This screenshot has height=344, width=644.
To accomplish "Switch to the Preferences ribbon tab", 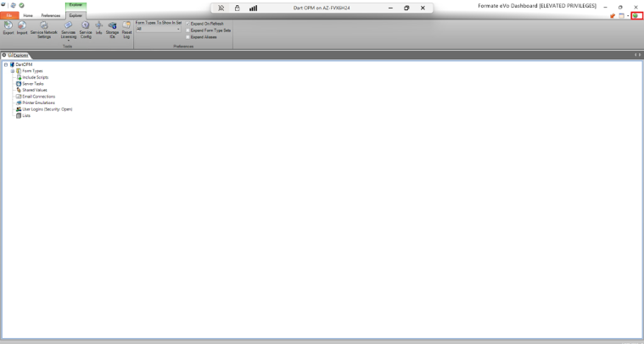I will 51,15.
